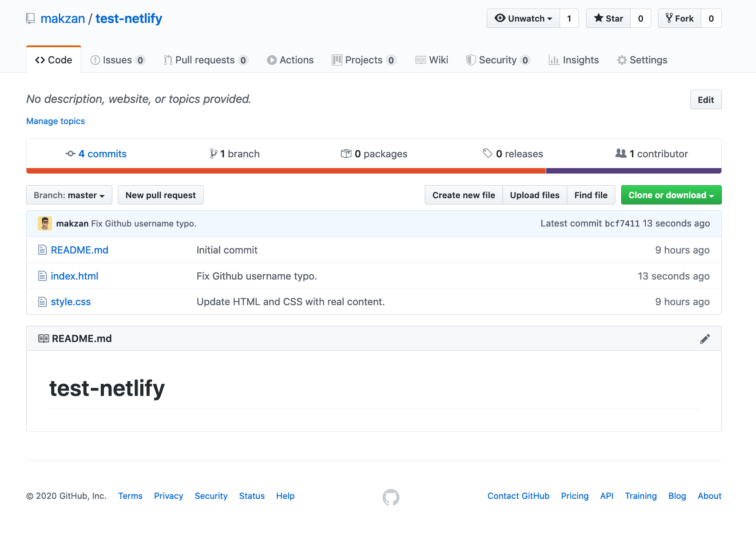The image size is (756, 542).
Task: Switch to the Code tab
Action: point(54,60)
